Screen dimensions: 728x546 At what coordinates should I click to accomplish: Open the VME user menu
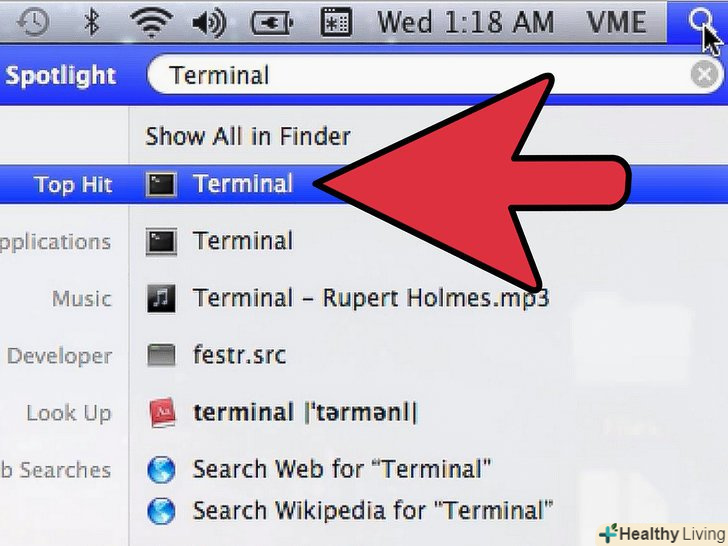point(616,22)
